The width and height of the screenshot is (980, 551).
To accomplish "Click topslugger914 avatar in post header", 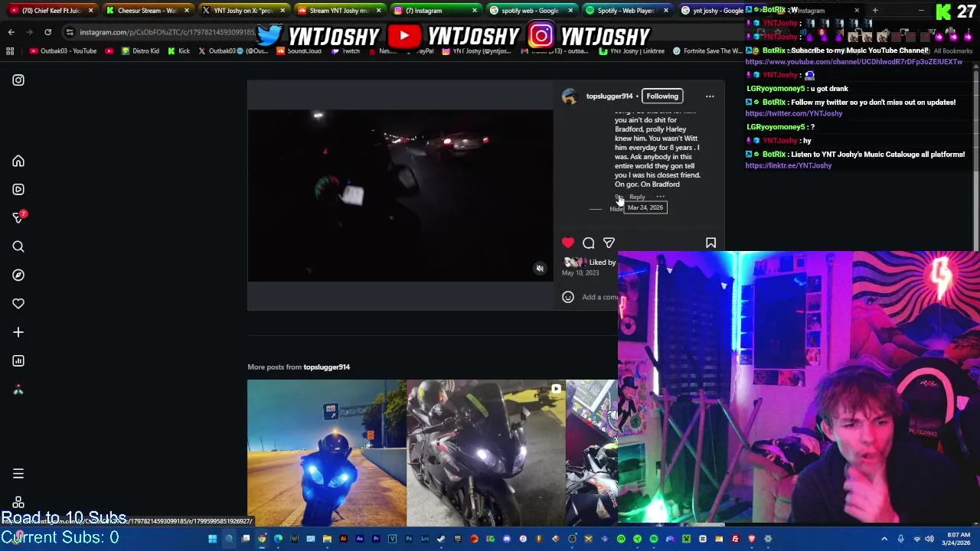I will click(x=570, y=96).
